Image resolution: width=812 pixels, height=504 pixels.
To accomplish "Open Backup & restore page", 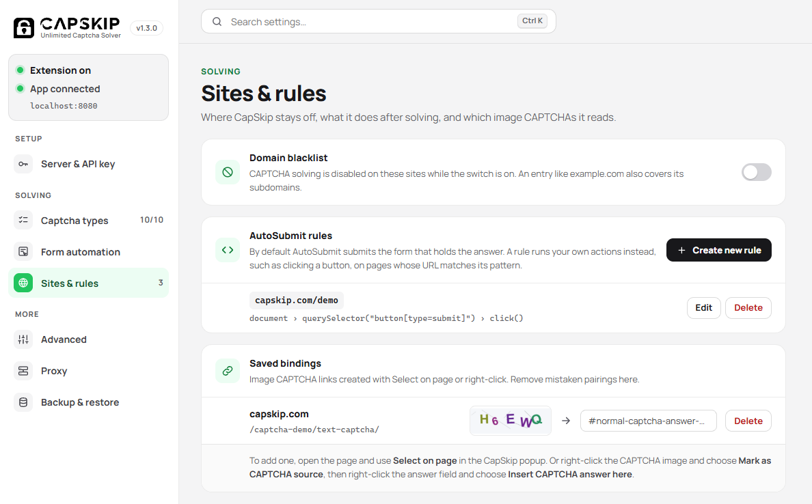I will point(89,402).
